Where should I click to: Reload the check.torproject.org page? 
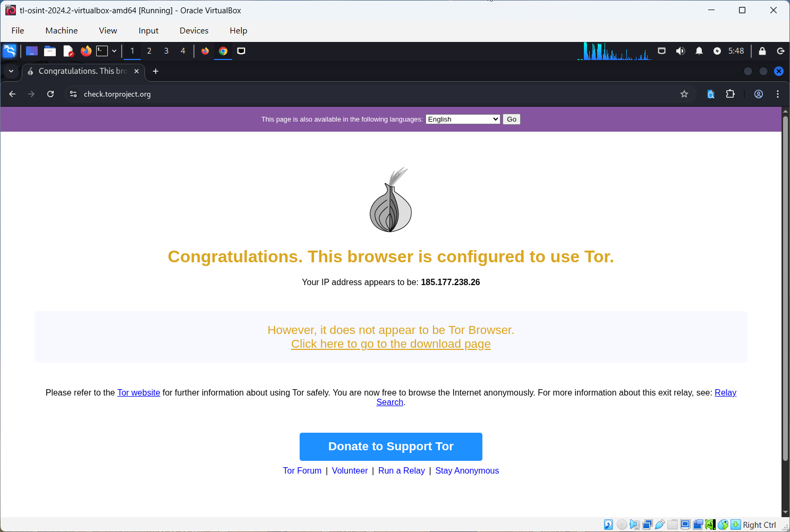[50, 94]
